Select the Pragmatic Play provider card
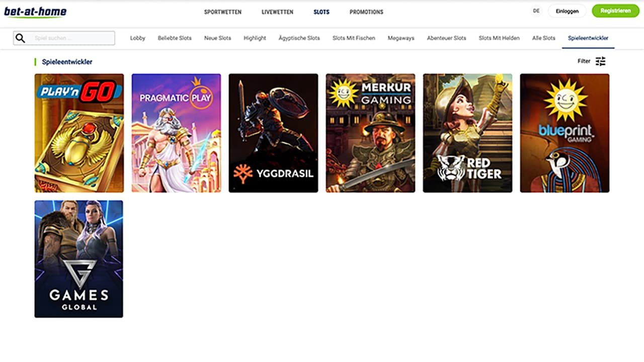The image size is (644, 362). point(176,133)
